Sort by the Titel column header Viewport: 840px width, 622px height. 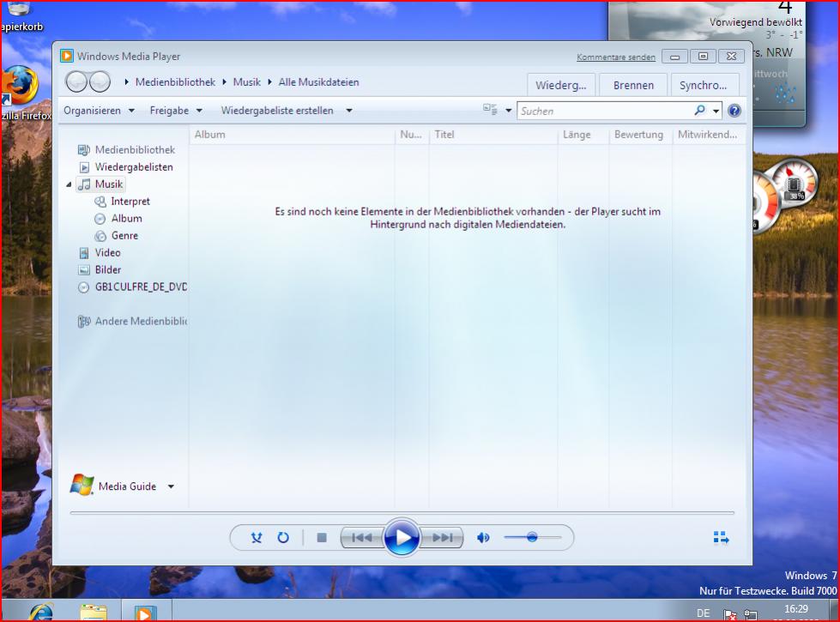(493, 135)
